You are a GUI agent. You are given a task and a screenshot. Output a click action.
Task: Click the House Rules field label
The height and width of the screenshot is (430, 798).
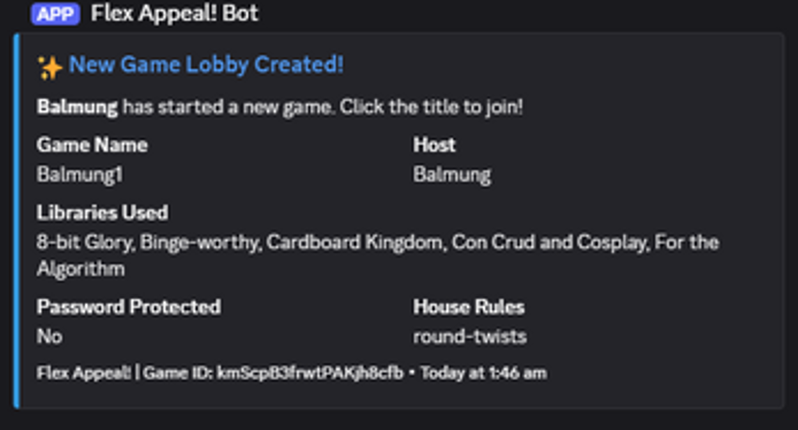point(469,307)
